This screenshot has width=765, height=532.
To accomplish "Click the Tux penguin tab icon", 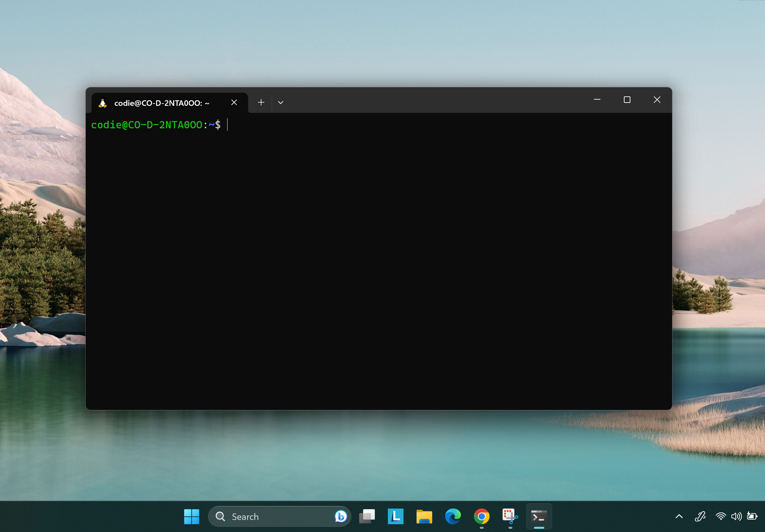I will [103, 103].
